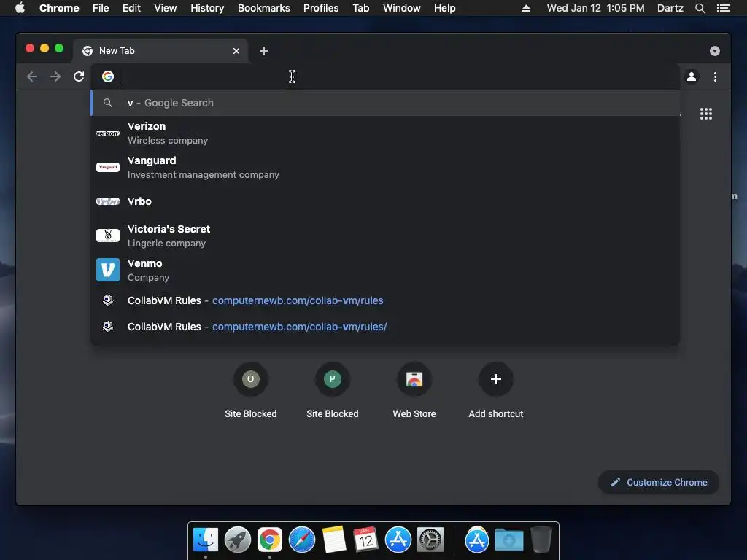Choose the Vanguard suggestion

[385, 168]
